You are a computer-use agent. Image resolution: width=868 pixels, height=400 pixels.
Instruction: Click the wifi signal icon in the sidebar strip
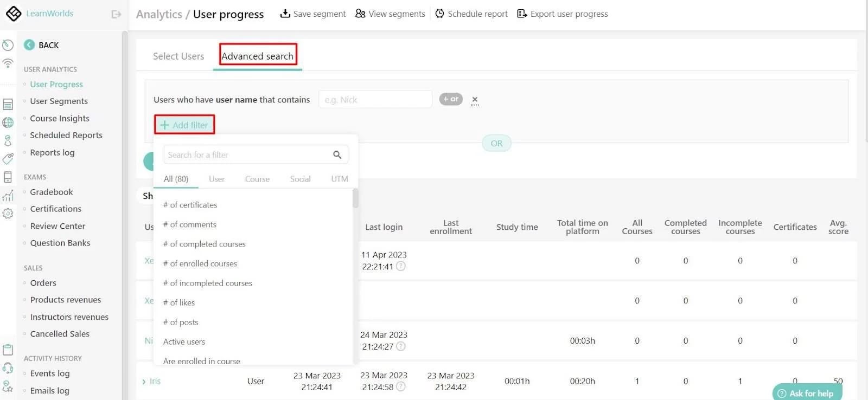[8, 63]
